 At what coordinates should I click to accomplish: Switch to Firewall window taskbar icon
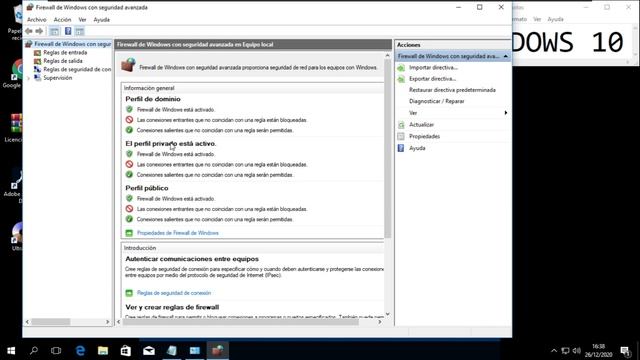pyautogui.click(x=218, y=351)
